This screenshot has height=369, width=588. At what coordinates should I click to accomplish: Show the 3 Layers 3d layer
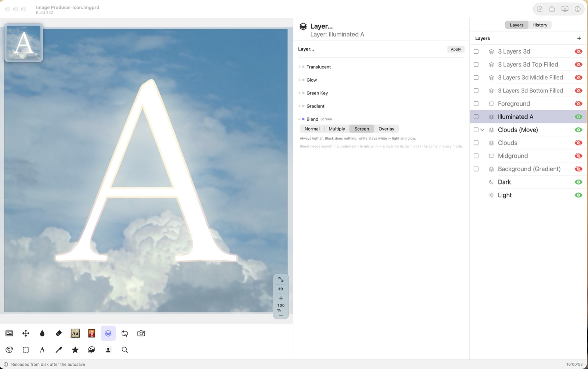point(578,51)
